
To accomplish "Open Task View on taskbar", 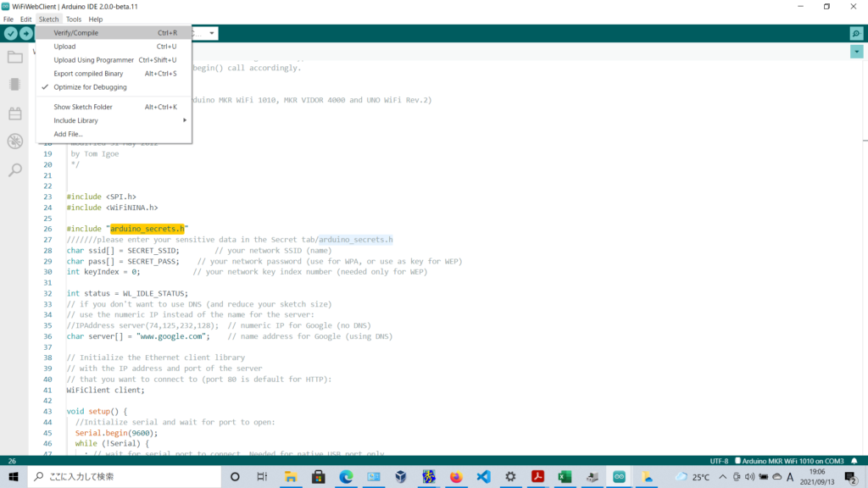I will pos(263,476).
